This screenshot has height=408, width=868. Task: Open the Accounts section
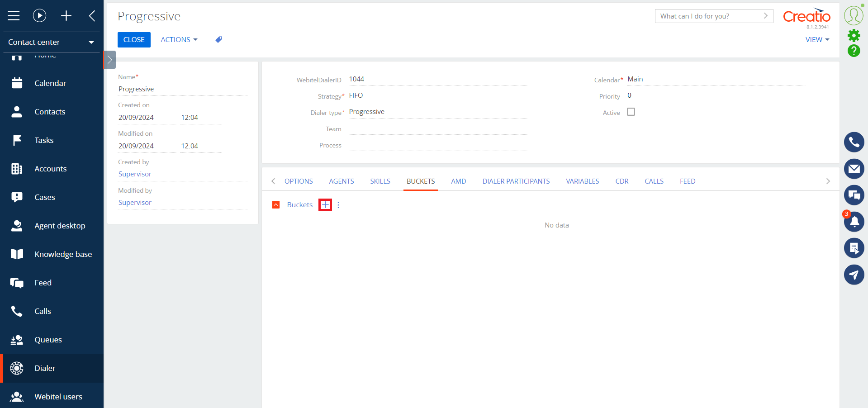(x=52, y=169)
